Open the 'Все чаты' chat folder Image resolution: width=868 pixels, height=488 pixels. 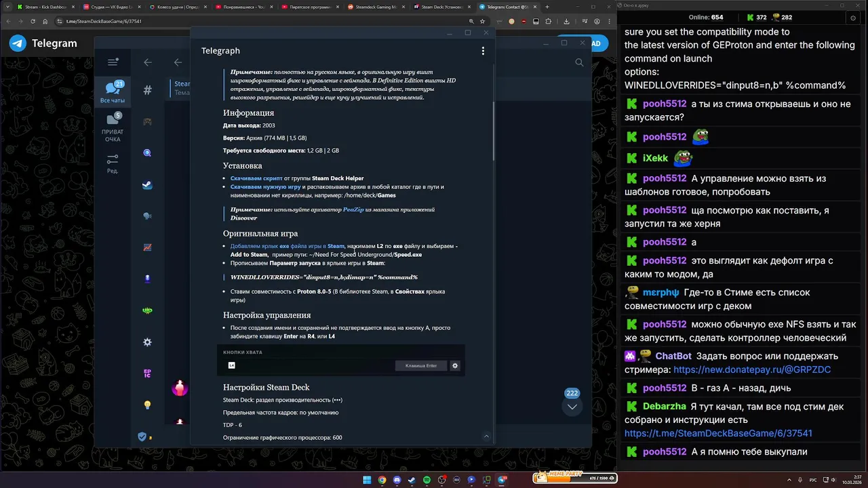coord(113,93)
